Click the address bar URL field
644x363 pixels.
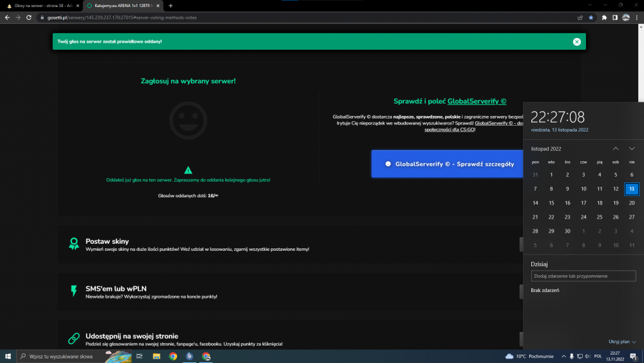tap(308, 17)
